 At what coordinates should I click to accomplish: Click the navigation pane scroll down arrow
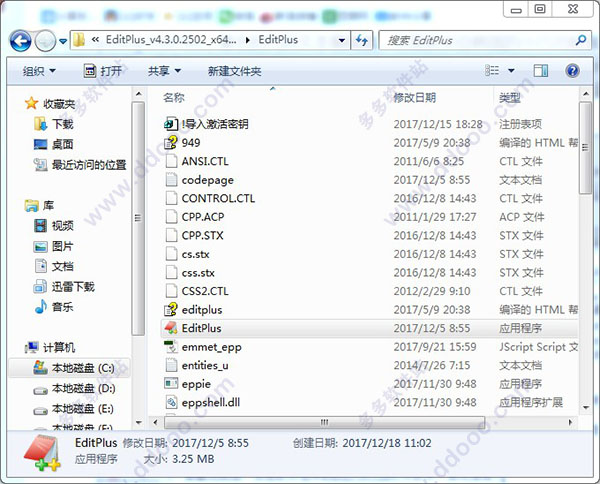139,422
